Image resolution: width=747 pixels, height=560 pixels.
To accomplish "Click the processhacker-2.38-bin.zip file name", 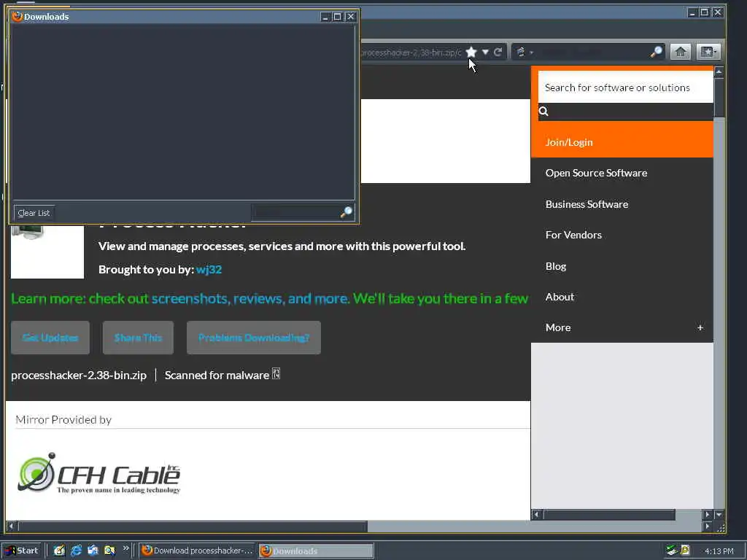I will (x=79, y=376).
